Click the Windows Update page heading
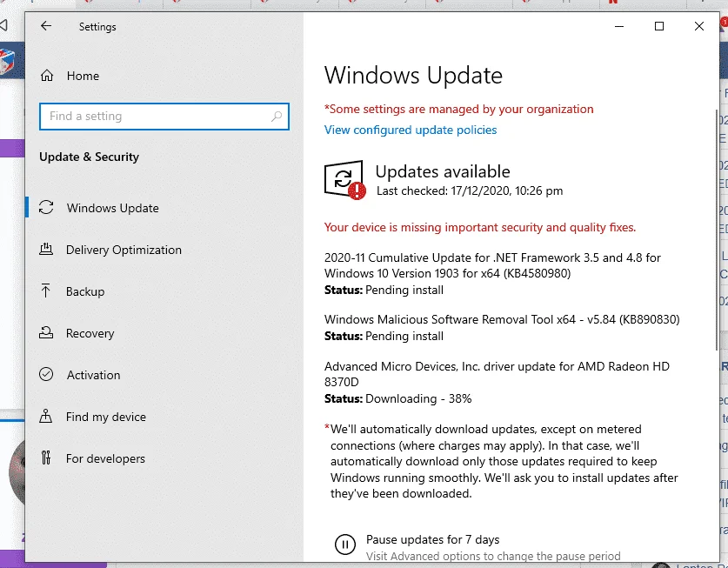The image size is (728, 568). 413,75
